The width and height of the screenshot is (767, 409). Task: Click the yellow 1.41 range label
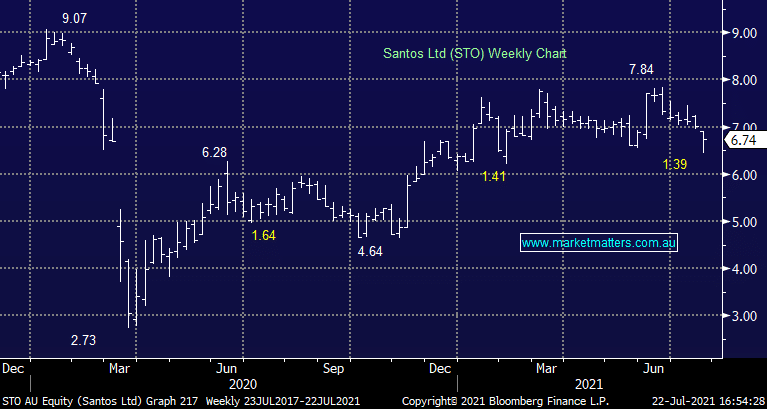point(494,176)
